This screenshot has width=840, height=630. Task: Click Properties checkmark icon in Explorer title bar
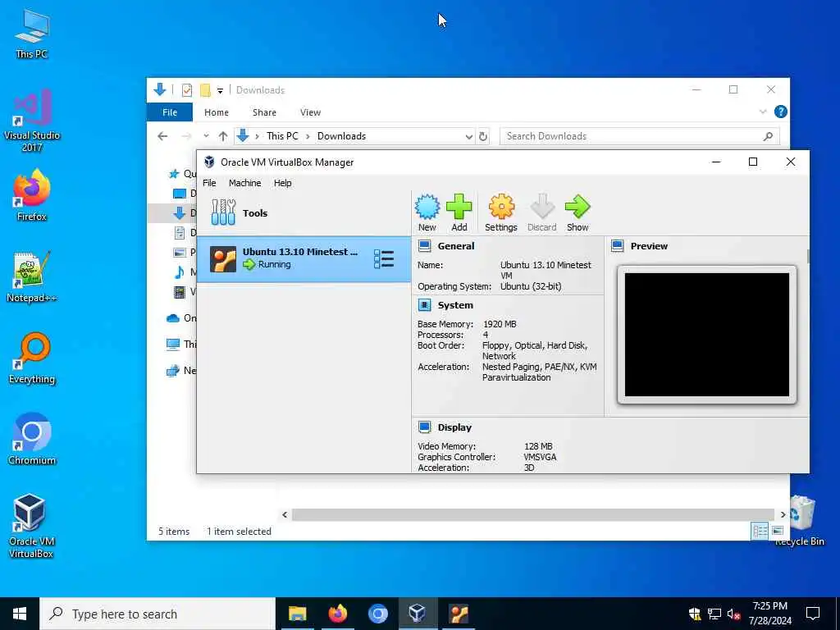click(186, 90)
